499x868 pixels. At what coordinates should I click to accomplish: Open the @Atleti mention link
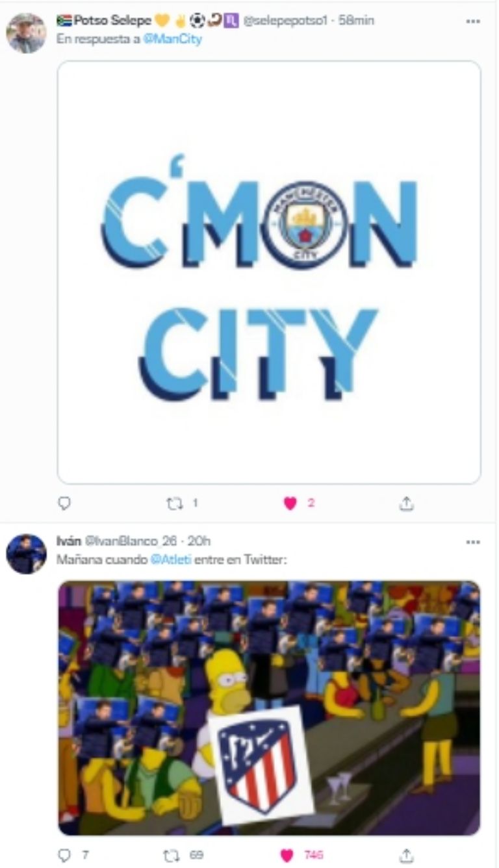click(171, 559)
